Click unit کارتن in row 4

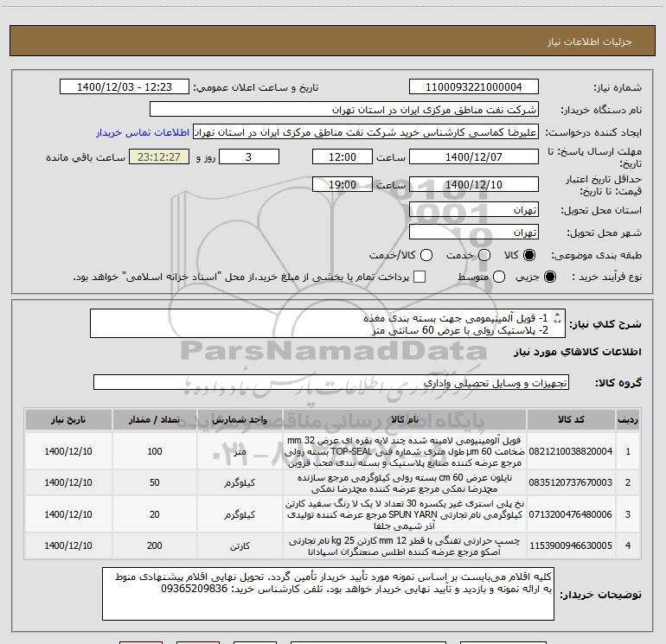point(240,546)
